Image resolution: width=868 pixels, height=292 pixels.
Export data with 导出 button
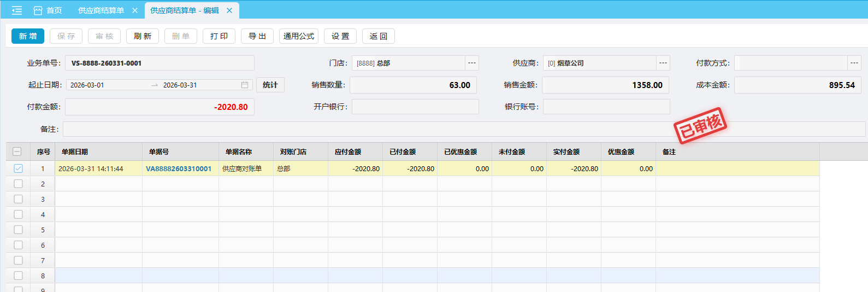click(257, 36)
